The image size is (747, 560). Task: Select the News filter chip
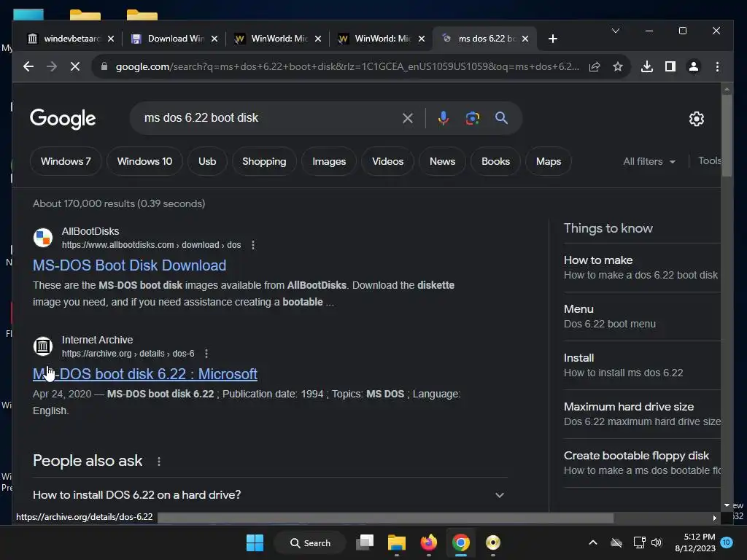tap(442, 161)
